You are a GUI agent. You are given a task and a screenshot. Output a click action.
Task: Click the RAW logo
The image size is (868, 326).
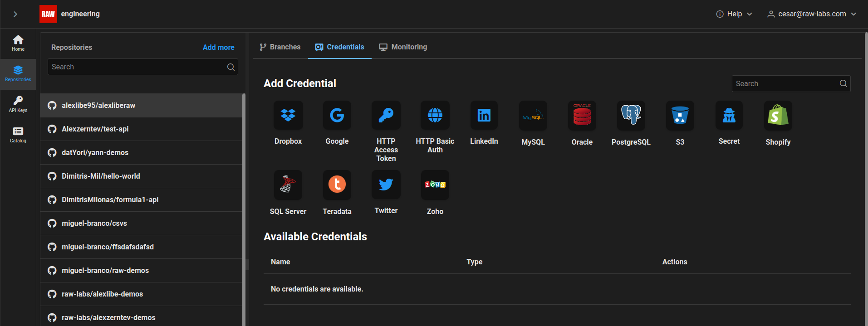click(x=48, y=14)
